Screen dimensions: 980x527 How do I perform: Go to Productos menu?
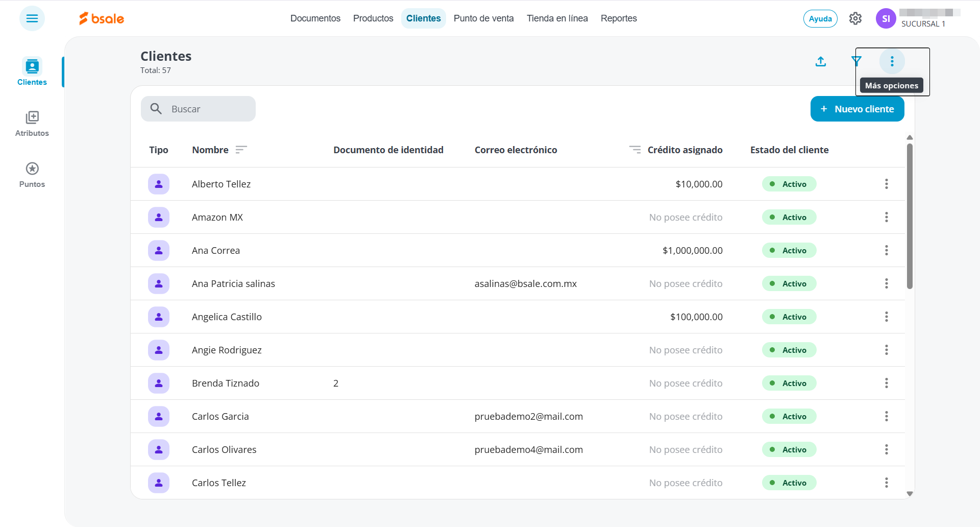click(x=373, y=18)
